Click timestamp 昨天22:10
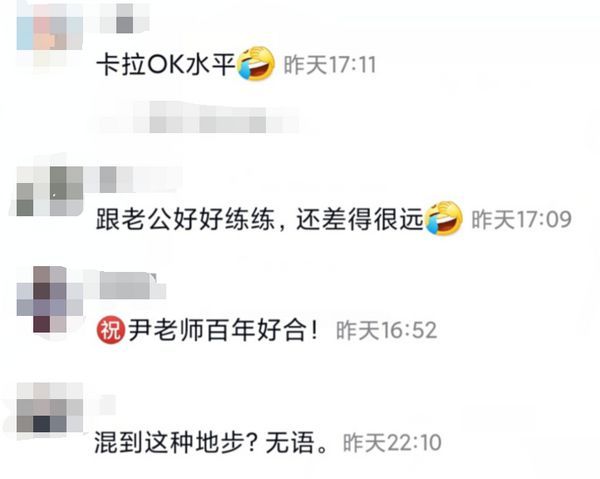Image resolution: width=600 pixels, height=479 pixels. (392, 443)
